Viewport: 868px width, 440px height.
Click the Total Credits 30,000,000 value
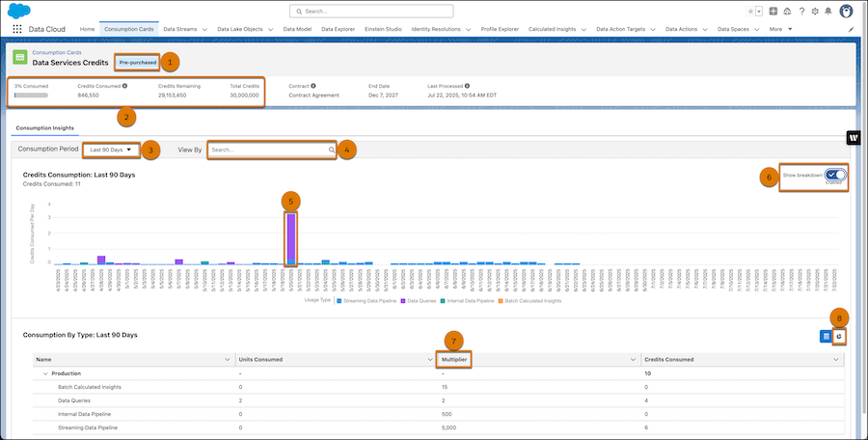pos(244,96)
